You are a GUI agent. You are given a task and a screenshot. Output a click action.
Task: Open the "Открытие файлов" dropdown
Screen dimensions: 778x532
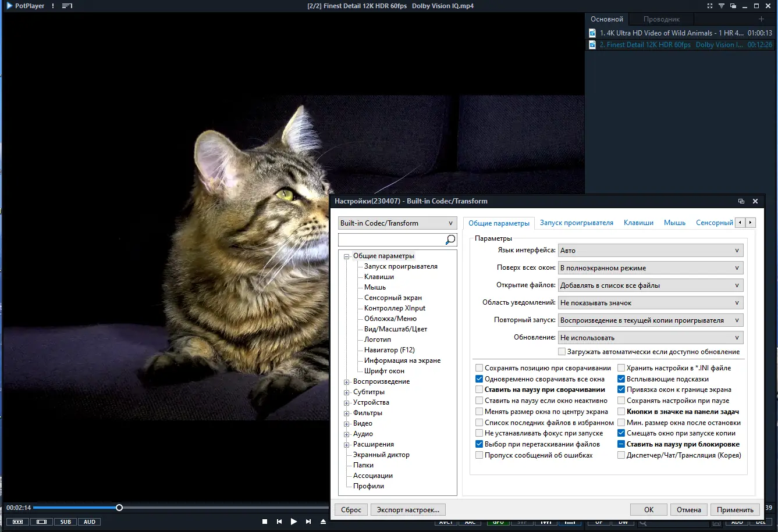click(x=651, y=285)
